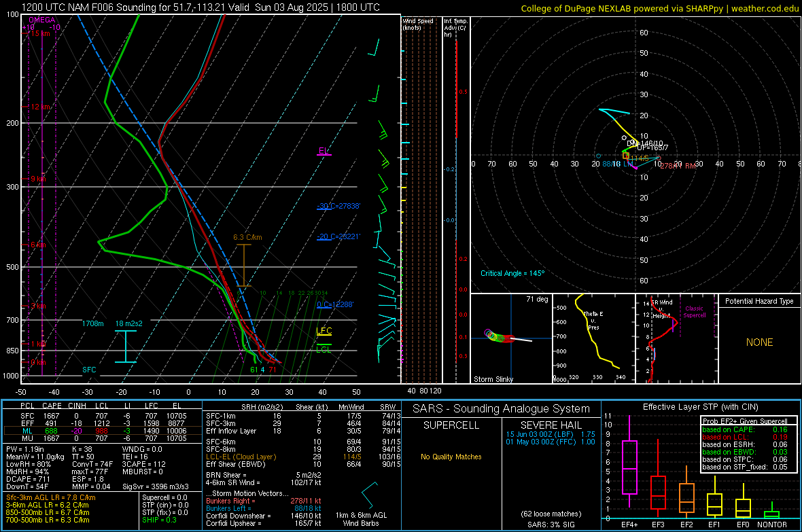The height and width of the screenshot is (532, 802).
Task: Click the Theta-E v. Pres plot label
Action: point(593,320)
